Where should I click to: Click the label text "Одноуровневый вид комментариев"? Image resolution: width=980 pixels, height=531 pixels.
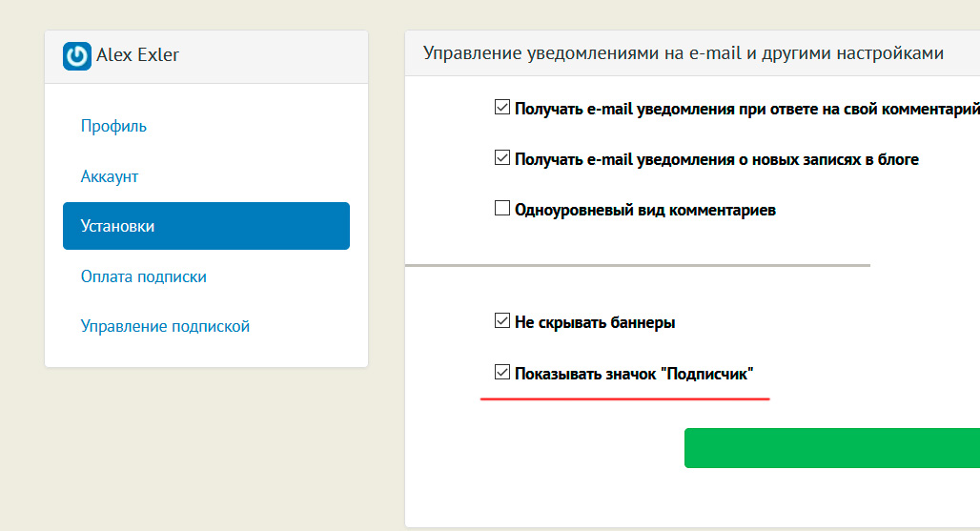[644, 210]
